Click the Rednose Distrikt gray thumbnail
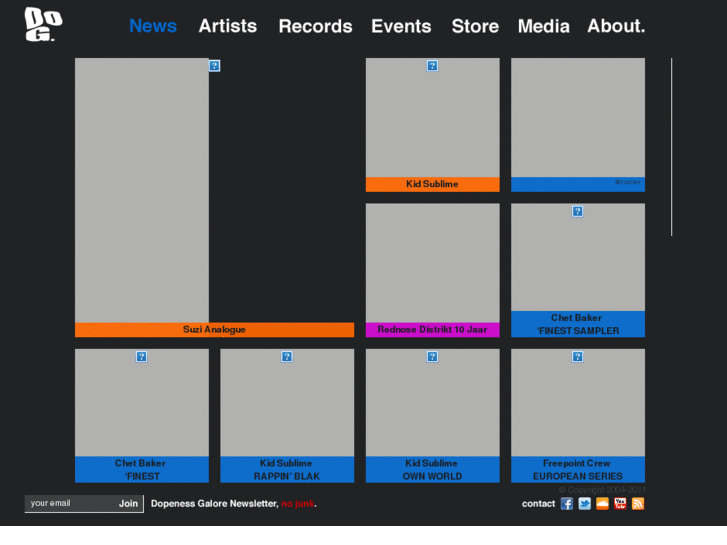Image resolution: width=727 pixels, height=545 pixels. tap(433, 263)
